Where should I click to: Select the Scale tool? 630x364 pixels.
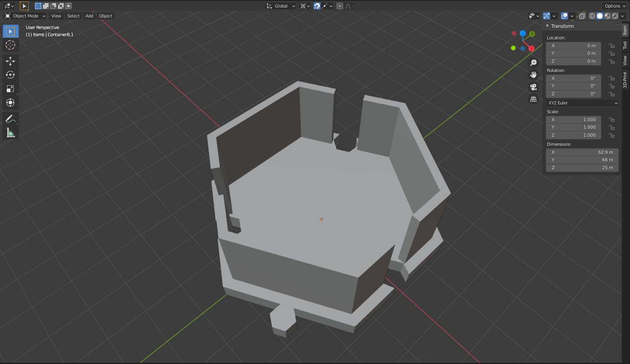coord(10,88)
